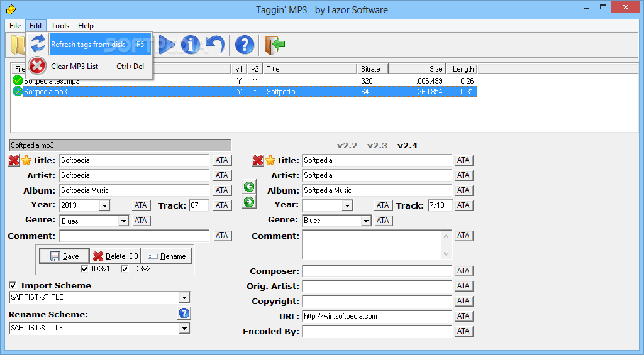
Task: Click ATA next to ID3v1 Artist field
Action: click(222, 175)
